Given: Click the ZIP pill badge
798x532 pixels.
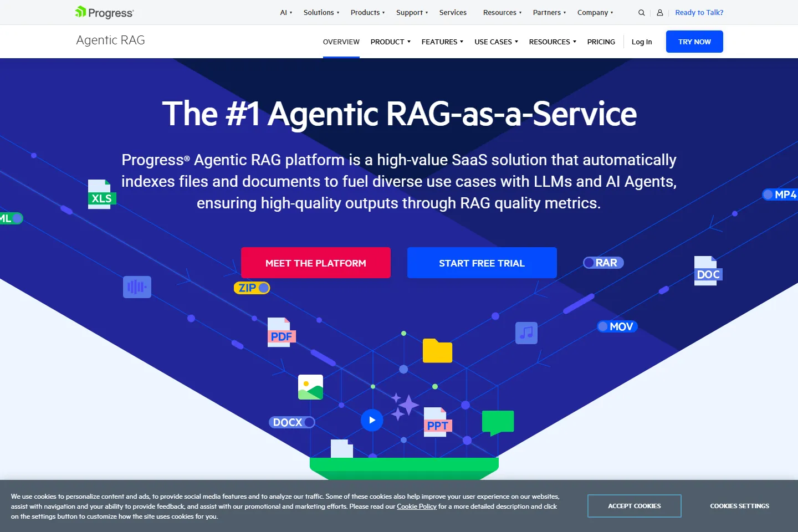Looking at the screenshot, I should point(252,288).
